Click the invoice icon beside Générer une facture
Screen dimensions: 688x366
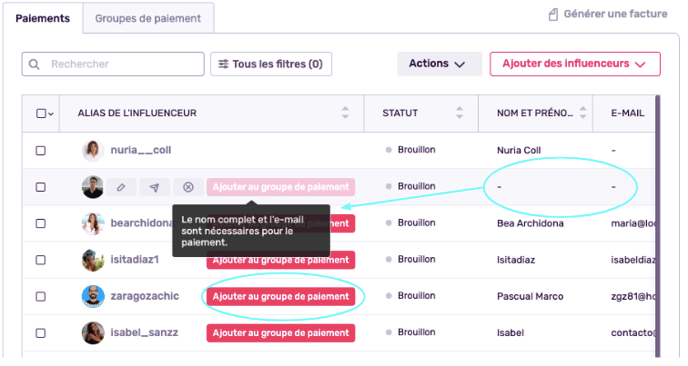pyautogui.click(x=553, y=14)
